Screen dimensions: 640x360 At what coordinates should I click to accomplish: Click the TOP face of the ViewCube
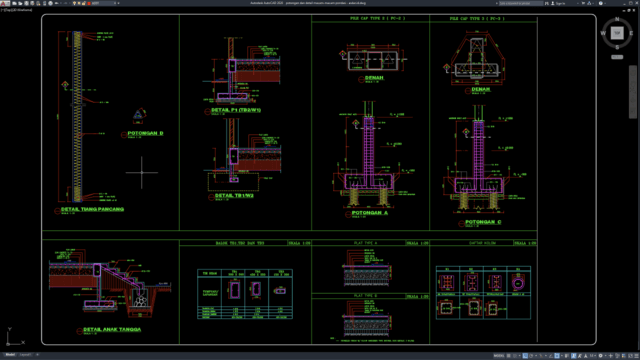coord(617,33)
